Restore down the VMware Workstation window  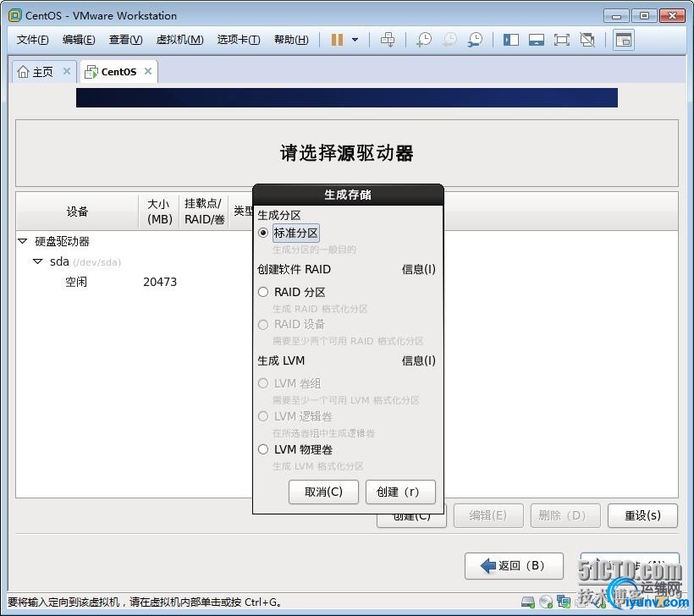644,16
